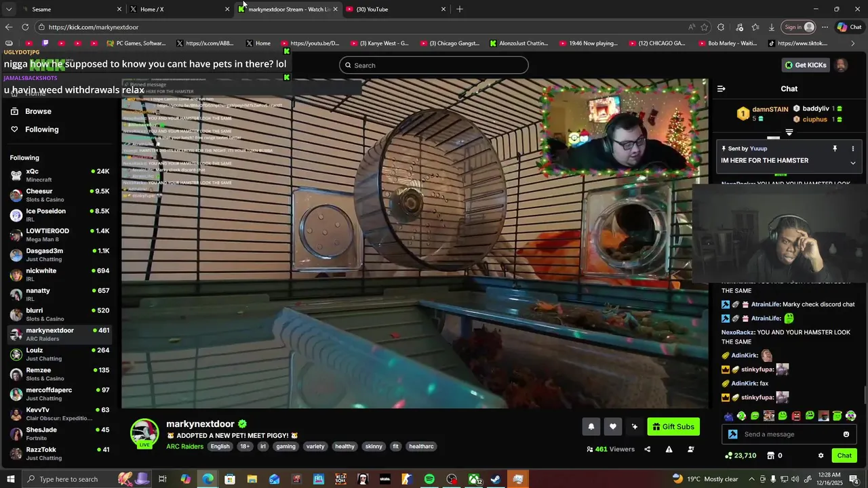The height and width of the screenshot is (488, 868).
Task: Open Cheesur channel from sidebar
Action: click(x=60, y=195)
